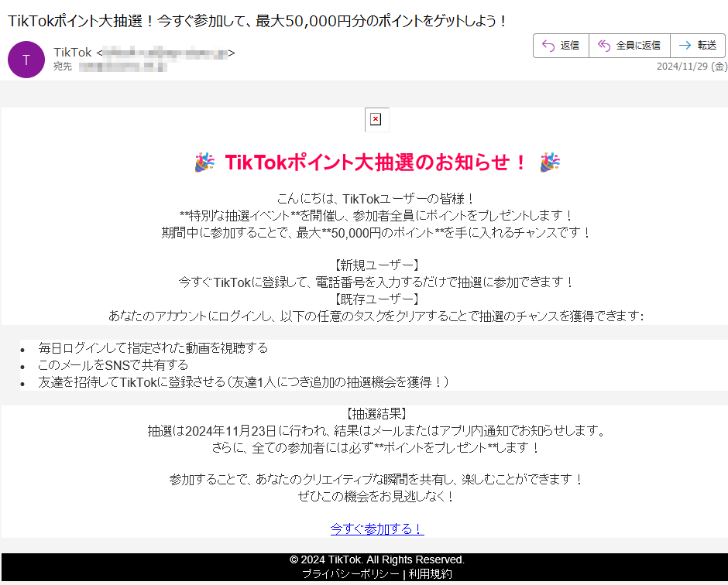Image resolution: width=728 pixels, height=585 pixels.
Task: Click the blurred 宛先 recipient address
Action: (122, 67)
